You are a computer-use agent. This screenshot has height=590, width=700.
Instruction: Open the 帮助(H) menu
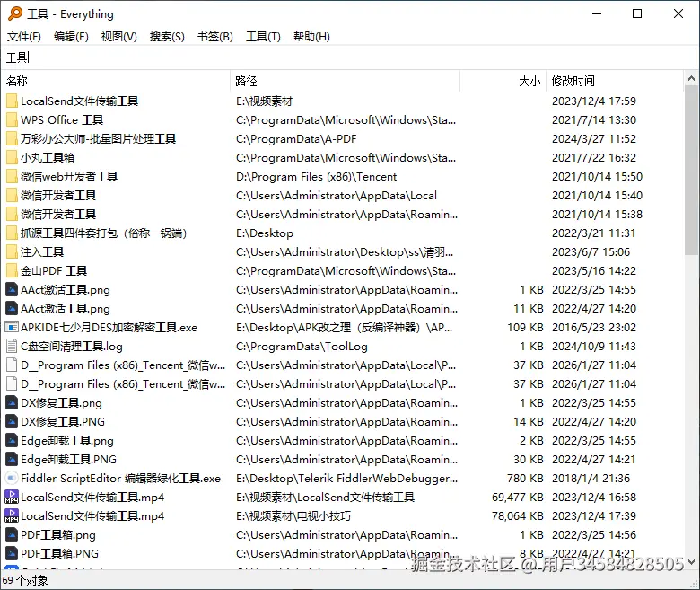point(311,37)
